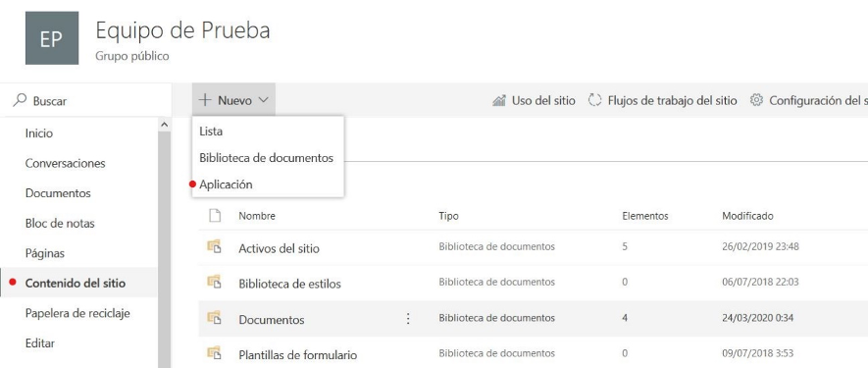Open Páginas in the sidebar

click(x=45, y=253)
